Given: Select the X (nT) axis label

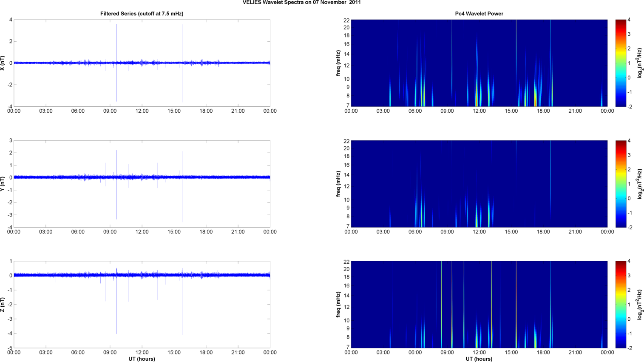Looking at the screenshot, I should coord(3,63).
